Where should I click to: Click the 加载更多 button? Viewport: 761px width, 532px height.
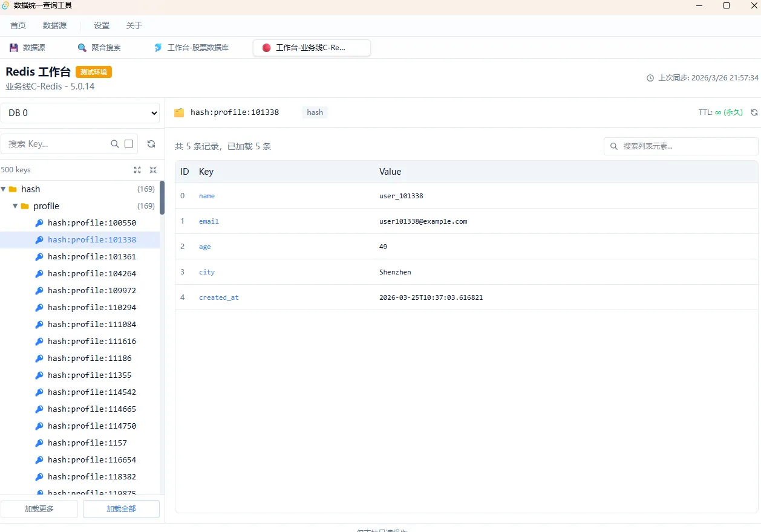click(x=39, y=508)
